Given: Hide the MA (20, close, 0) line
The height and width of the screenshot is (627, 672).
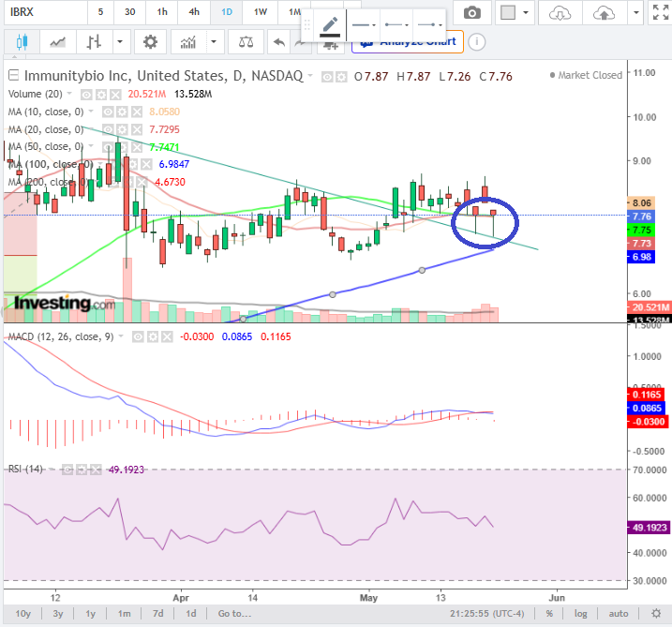Looking at the screenshot, I should click(108, 130).
